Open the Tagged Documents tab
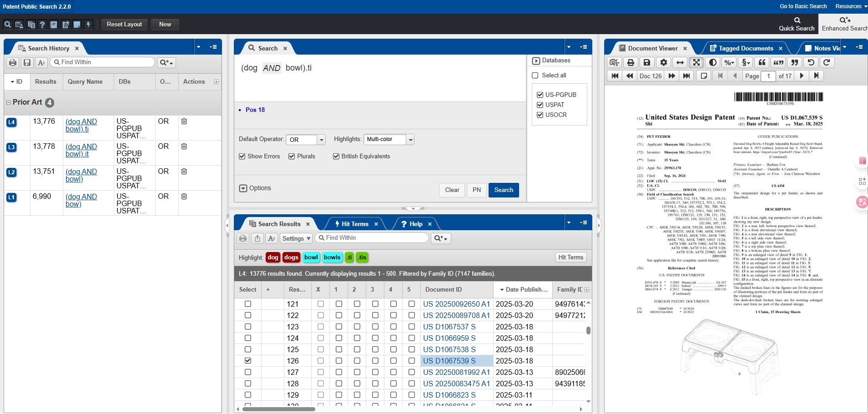The width and height of the screenshot is (868, 414). coord(745,48)
